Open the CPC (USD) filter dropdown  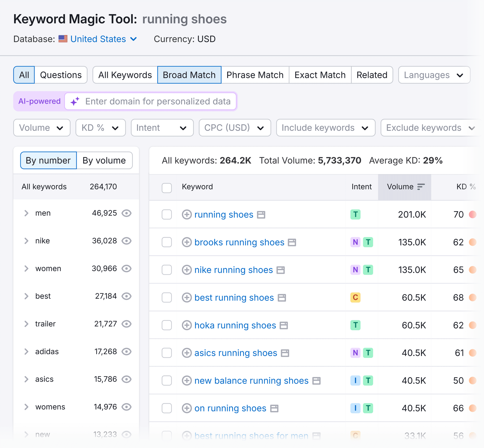click(x=235, y=128)
